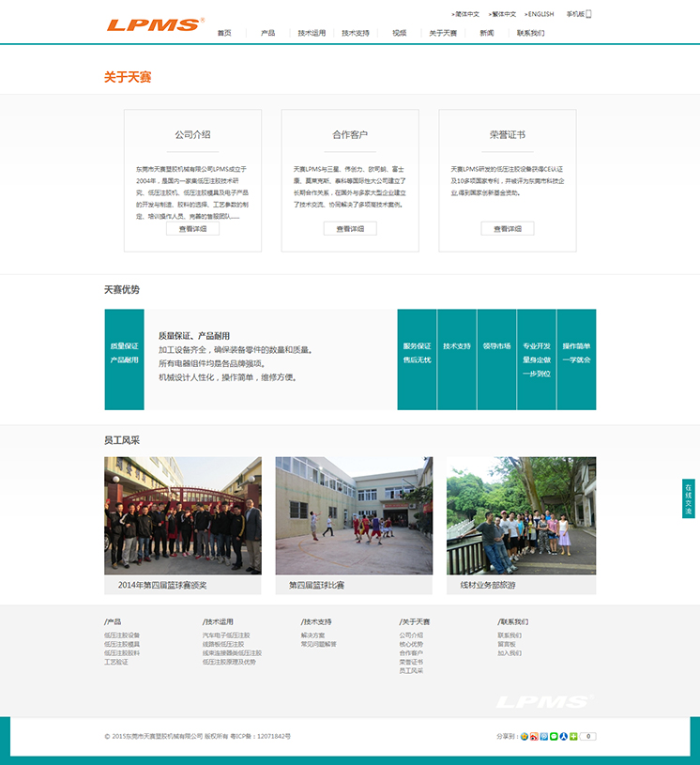Click footer link 荣誉证书

(x=411, y=662)
